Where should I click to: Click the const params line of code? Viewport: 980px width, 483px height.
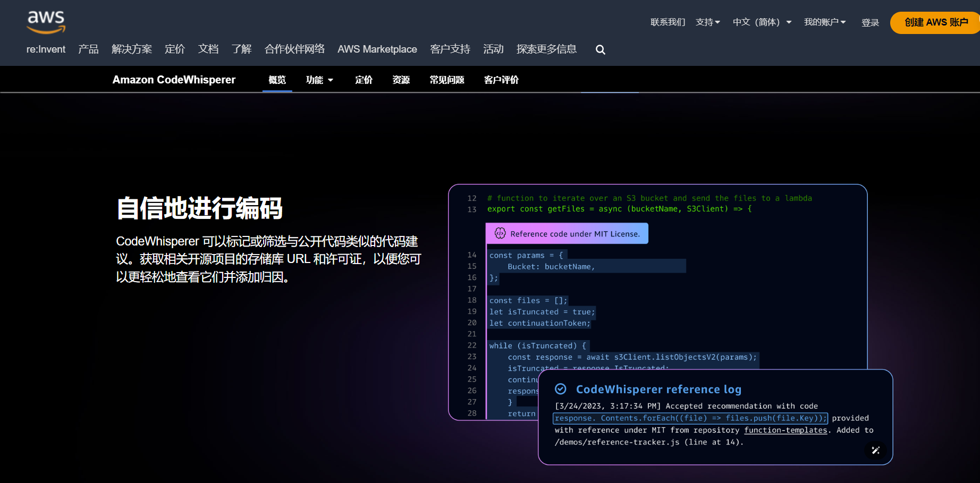coord(526,256)
